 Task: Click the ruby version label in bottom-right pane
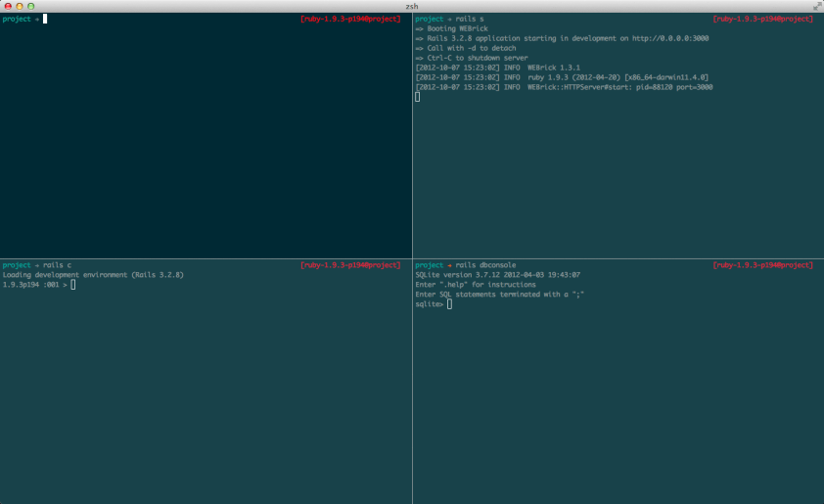(x=763, y=265)
